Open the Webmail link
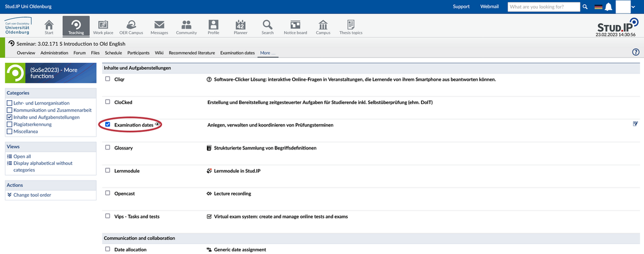Viewport: 644px width, 254px height. click(489, 7)
